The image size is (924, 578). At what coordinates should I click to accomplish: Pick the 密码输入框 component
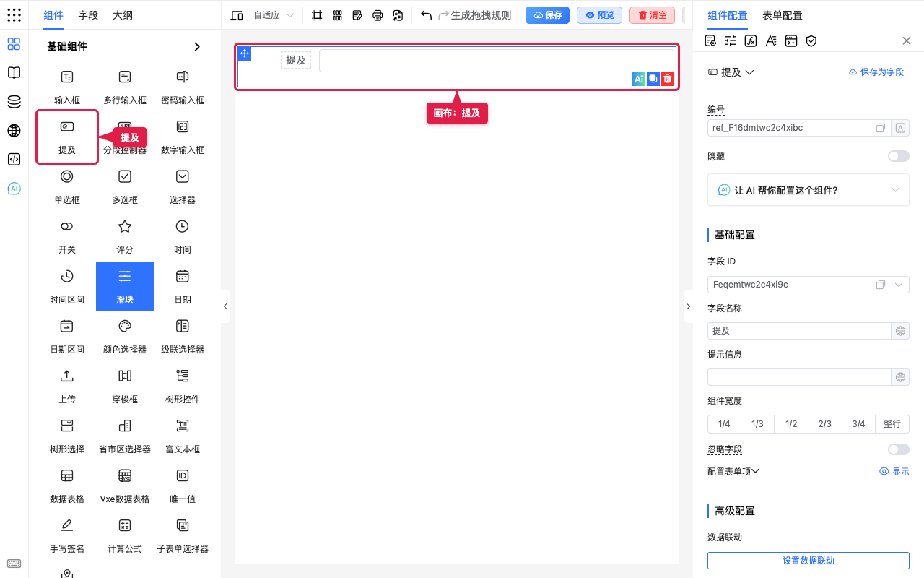pos(183,87)
